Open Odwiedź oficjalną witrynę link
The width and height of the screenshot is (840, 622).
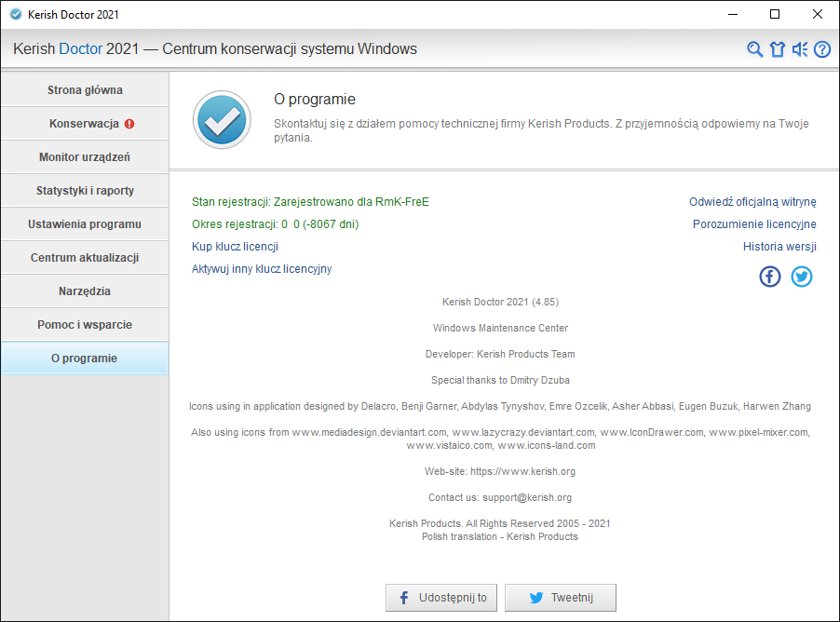752,202
